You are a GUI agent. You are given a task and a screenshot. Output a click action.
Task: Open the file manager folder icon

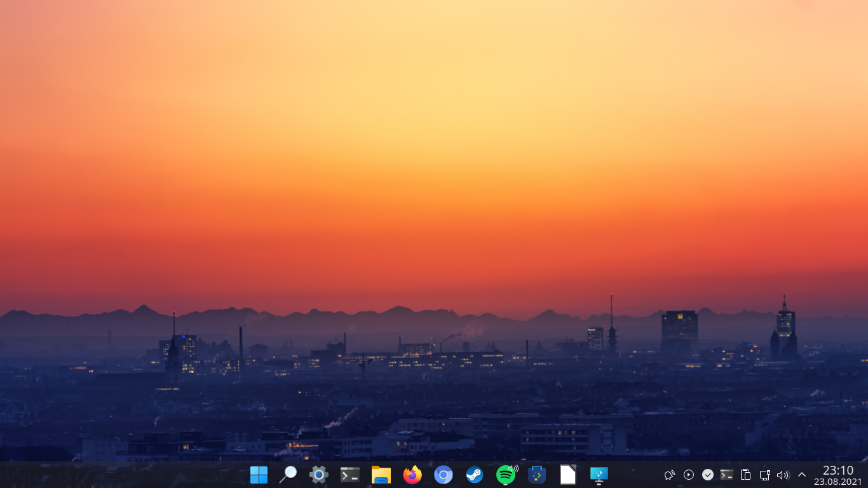381,475
